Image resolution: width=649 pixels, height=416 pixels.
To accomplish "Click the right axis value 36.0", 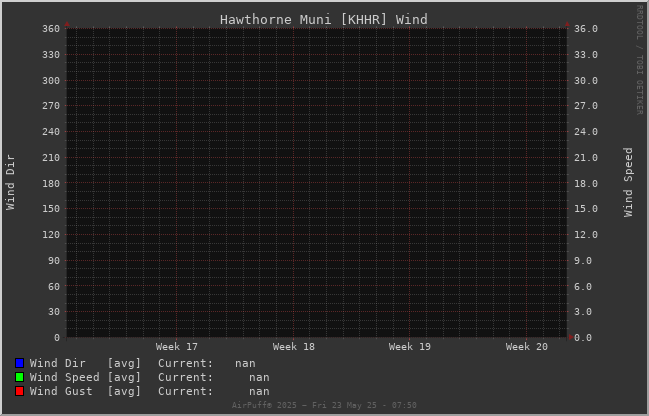I will [x=586, y=29].
